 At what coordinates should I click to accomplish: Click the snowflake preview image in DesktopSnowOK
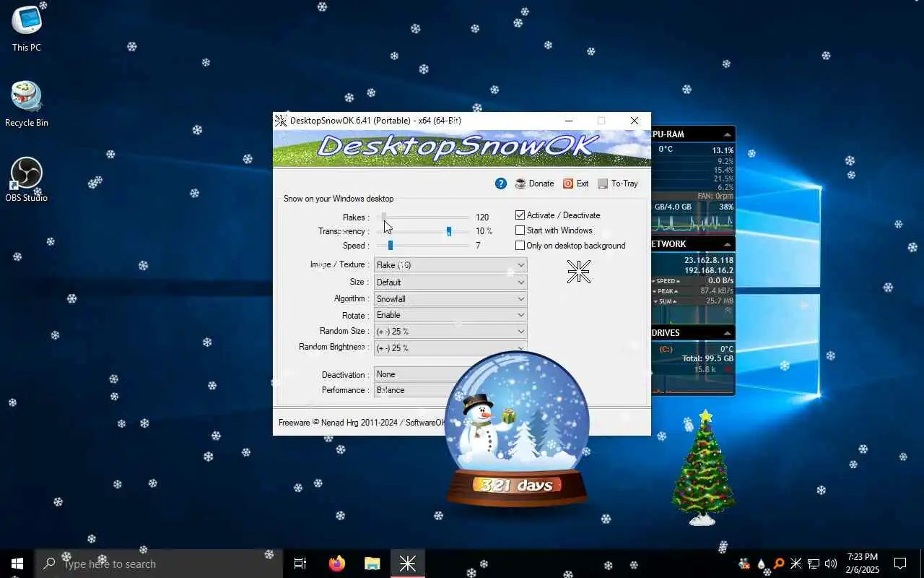click(578, 272)
